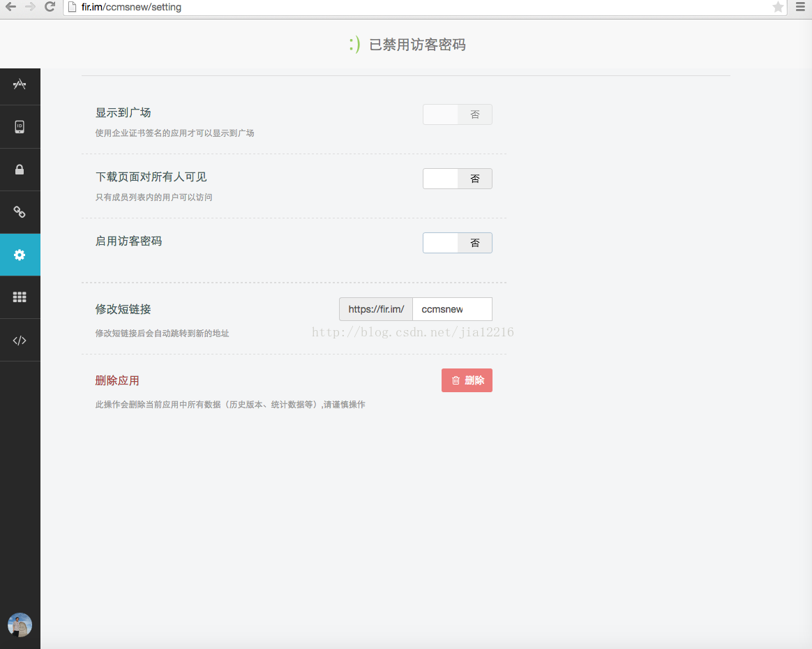Open the link chain sidebar icon

coord(20,212)
